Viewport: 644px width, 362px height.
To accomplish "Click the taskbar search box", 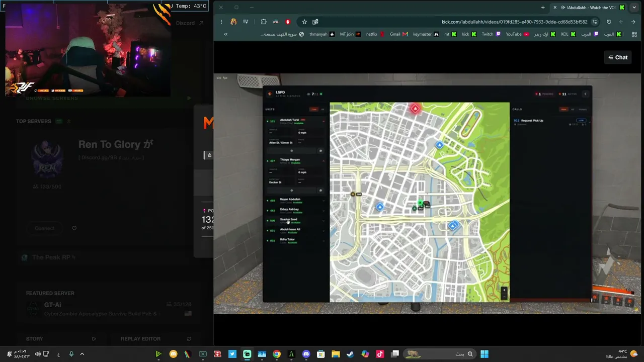I will 440,354.
